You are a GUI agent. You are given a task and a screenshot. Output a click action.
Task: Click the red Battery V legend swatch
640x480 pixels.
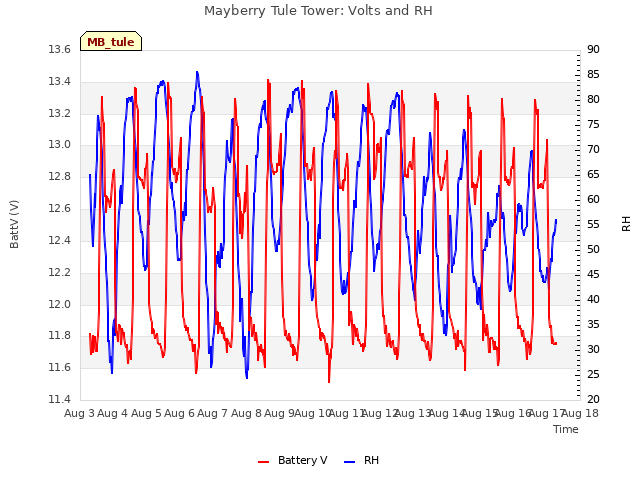tap(264, 462)
